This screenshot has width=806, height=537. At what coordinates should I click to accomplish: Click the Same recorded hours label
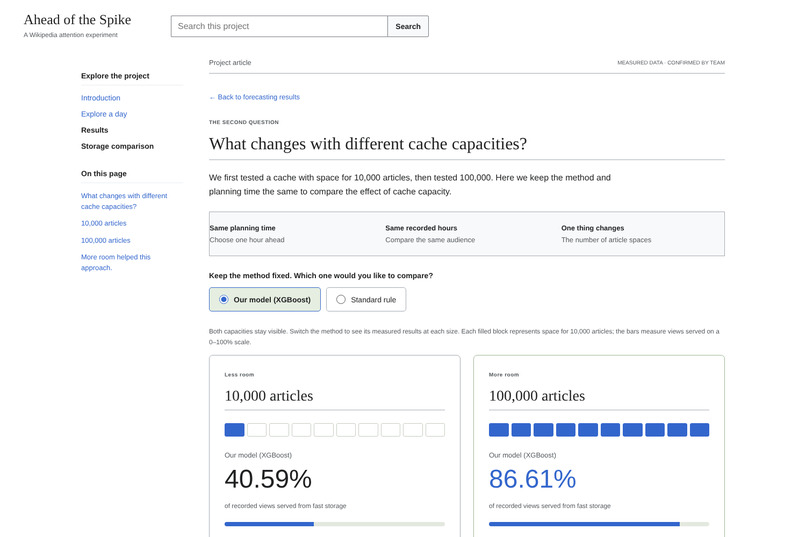click(421, 228)
